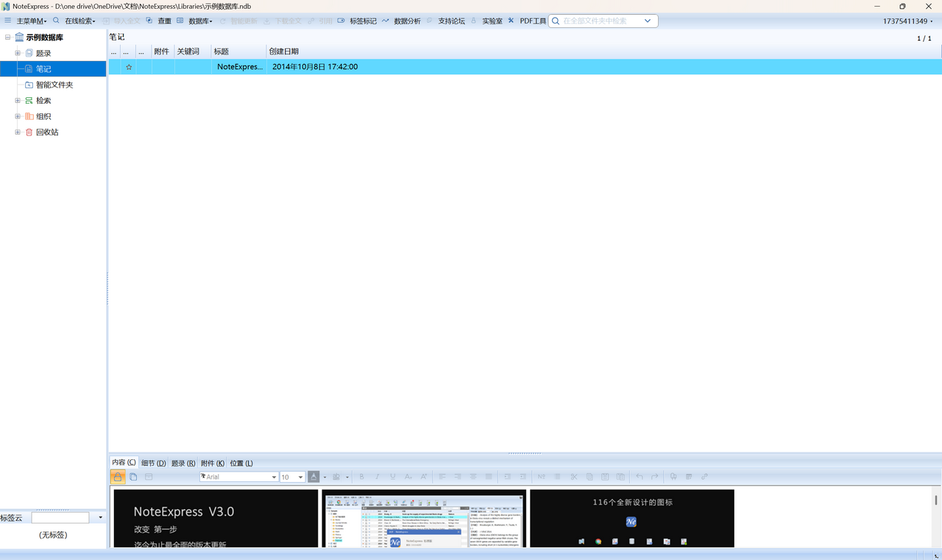
Task: Open the PDF工具 toolbar item
Action: [532, 21]
